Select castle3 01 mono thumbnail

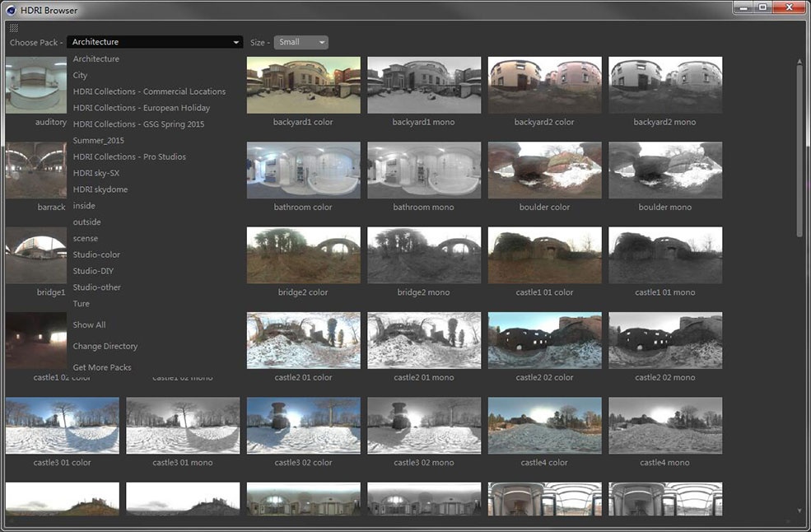coord(183,426)
